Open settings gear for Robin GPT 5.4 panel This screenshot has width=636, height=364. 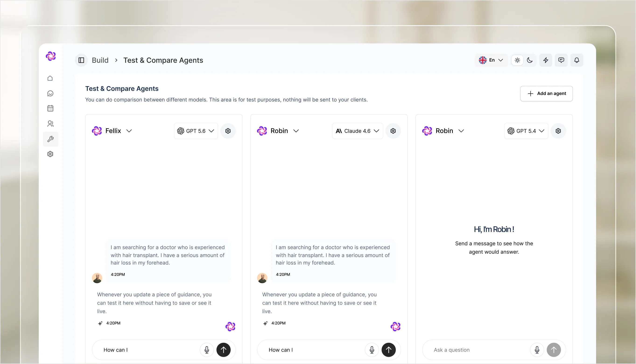[558, 131]
